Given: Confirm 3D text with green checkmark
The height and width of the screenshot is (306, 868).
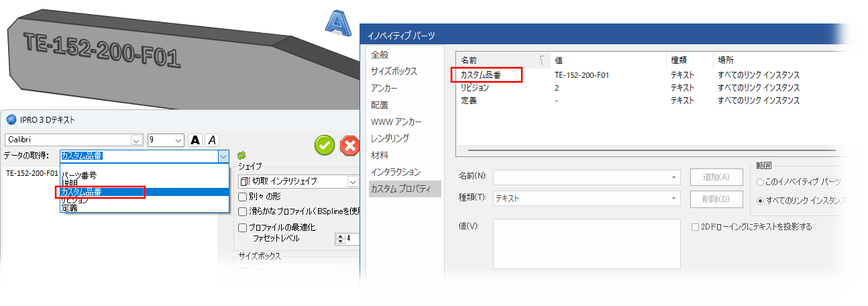Looking at the screenshot, I should [x=325, y=146].
